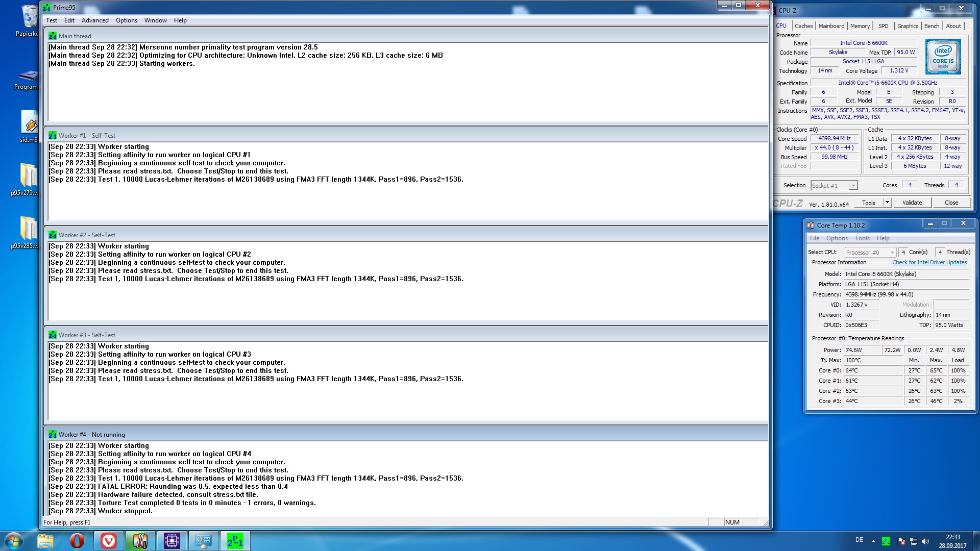Open the Advanced menu in Prime95

pos(95,20)
